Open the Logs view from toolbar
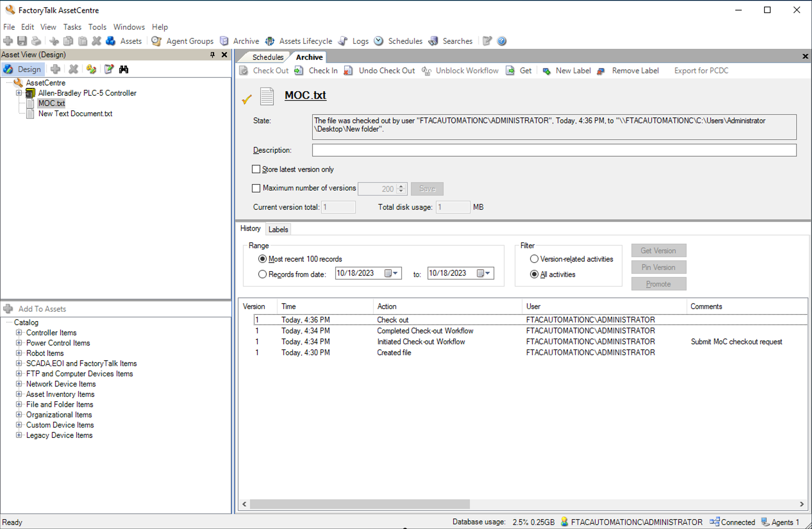 pos(354,41)
